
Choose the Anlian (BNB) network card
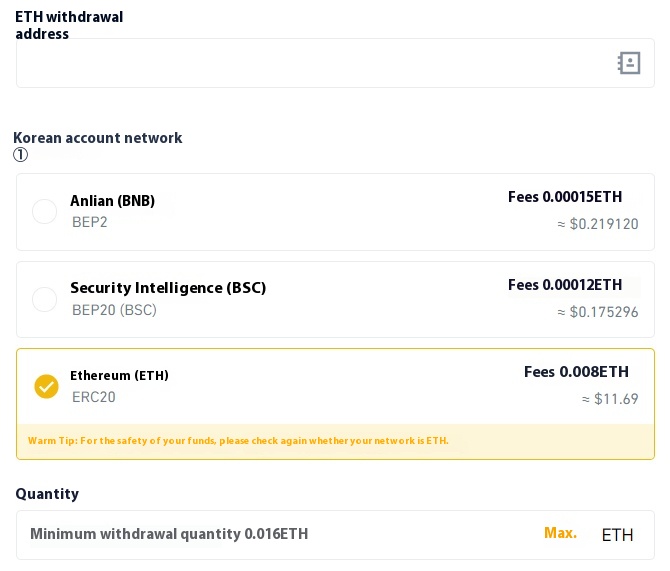(x=300, y=212)
